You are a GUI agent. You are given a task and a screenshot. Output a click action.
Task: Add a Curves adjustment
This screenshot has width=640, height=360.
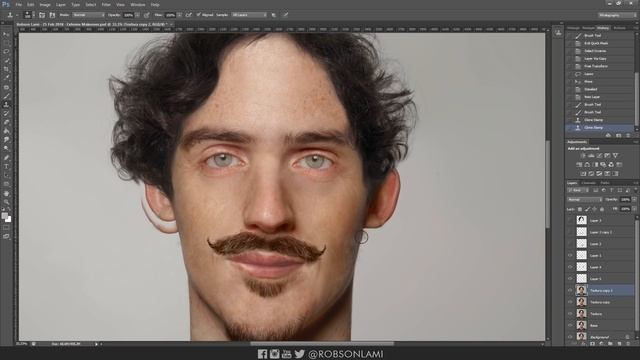point(599,156)
